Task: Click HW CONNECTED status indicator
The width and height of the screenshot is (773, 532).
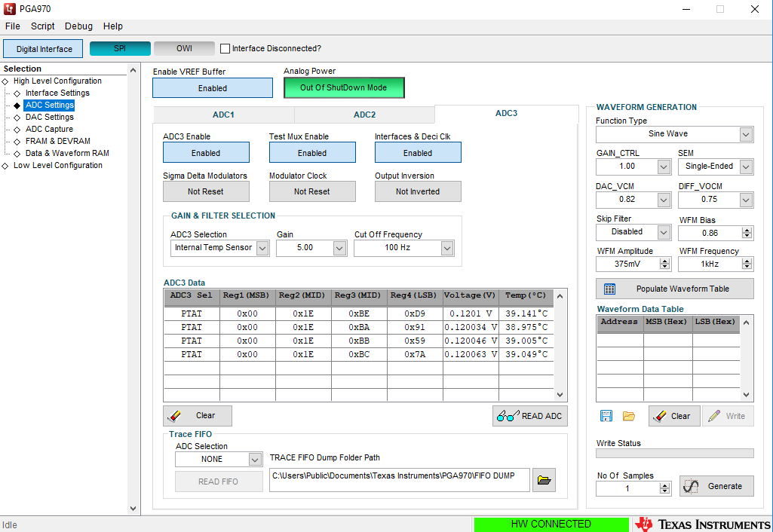Action: [551, 524]
